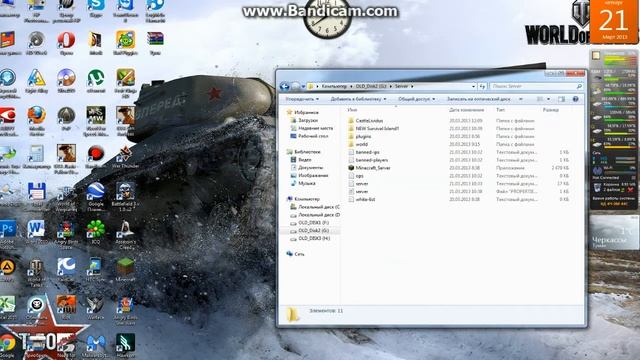Image resolution: width=640 pixels, height=360 pixels.
Task: Select the WinRAR books desktop icon
Action: 155,43
